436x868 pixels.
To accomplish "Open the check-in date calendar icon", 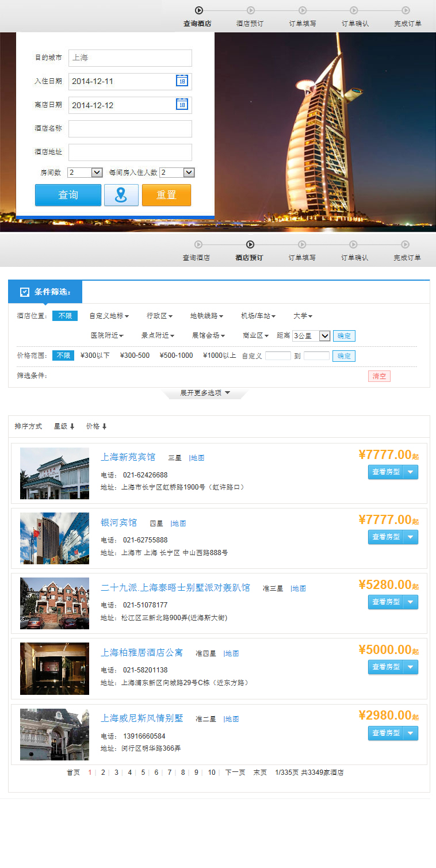I will click(x=182, y=81).
